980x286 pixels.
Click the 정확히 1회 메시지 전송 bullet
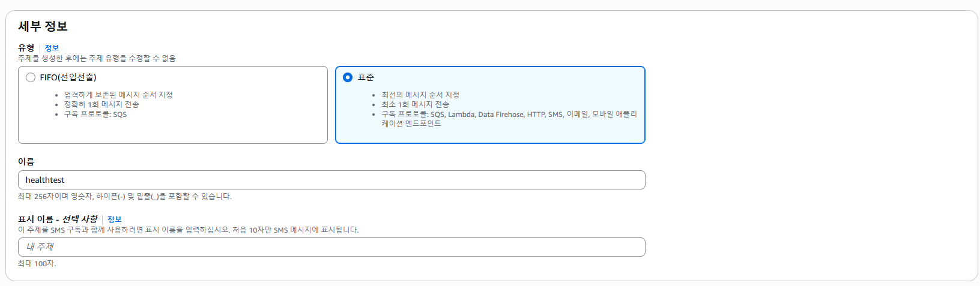(x=101, y=105)
